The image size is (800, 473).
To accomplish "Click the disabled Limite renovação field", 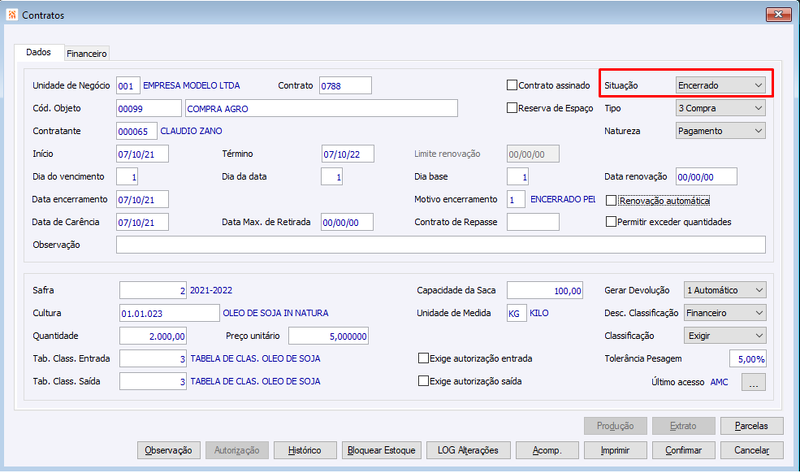I will (x=533, y=154).
